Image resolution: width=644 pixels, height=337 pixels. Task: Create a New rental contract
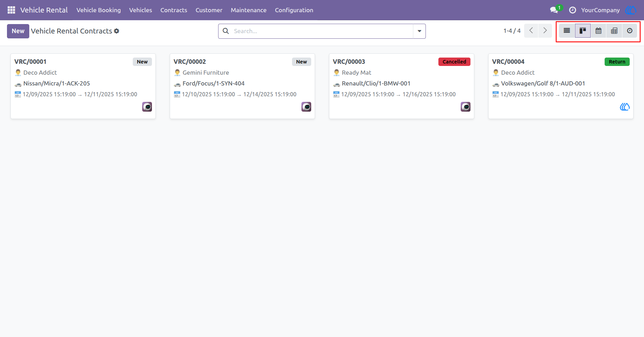pos(18,31)
